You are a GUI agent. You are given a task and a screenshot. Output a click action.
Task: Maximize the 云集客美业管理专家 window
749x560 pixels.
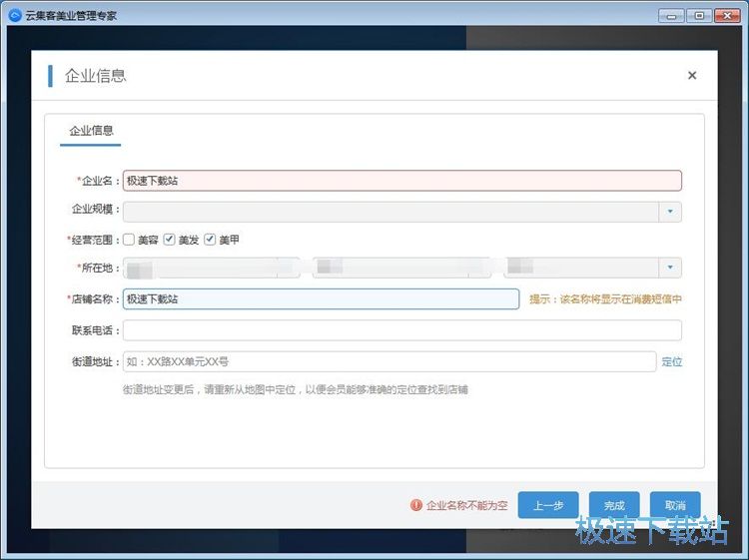(x=699, y=16)
